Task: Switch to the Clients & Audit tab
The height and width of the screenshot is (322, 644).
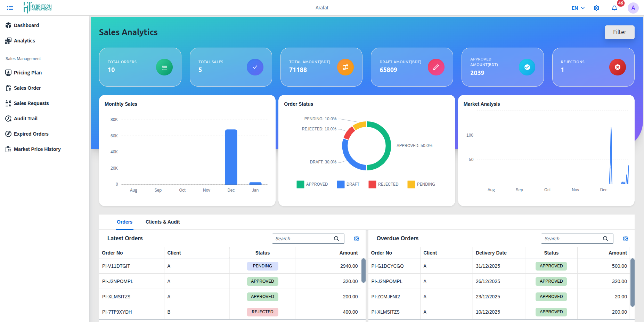Action: point(163,222)
